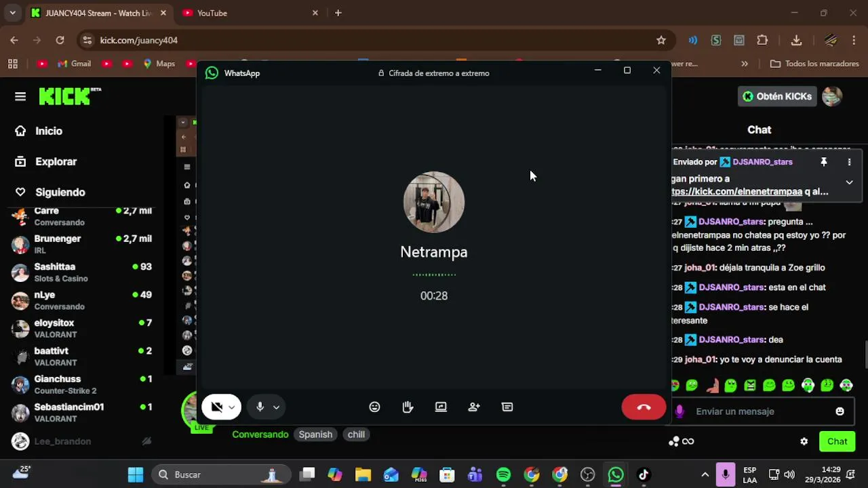868x488 pixels.
Task: Reload the Kick page
Action: tap(60, 40)
